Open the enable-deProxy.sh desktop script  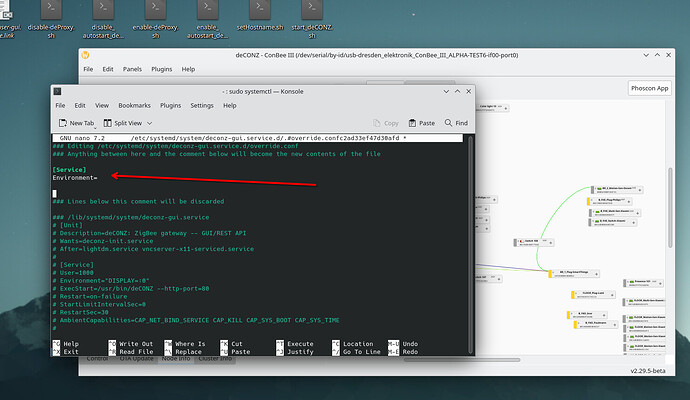coord(155,20)
